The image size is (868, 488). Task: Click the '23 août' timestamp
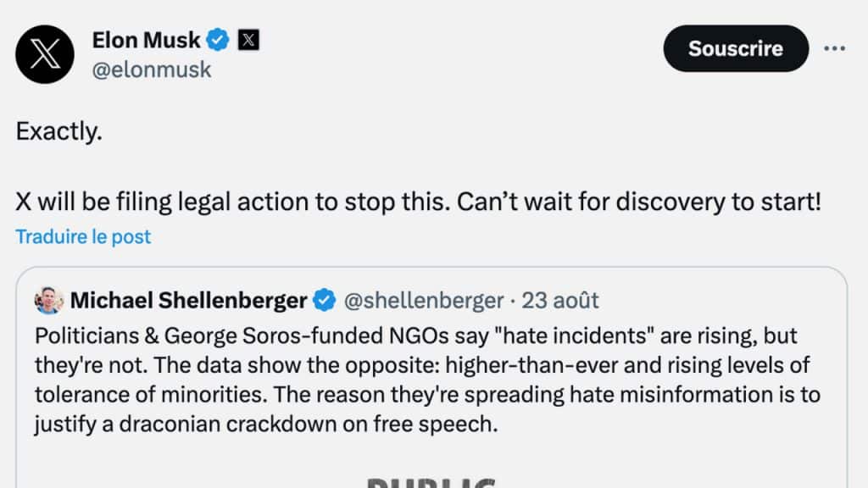click(x=560, y=300)
